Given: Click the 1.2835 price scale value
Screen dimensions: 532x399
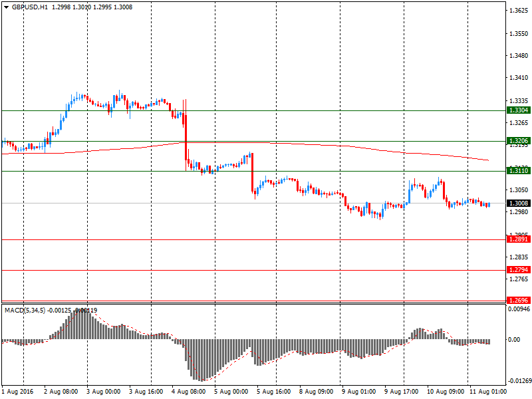Looking at the screenshot, I should coord(519,257).
